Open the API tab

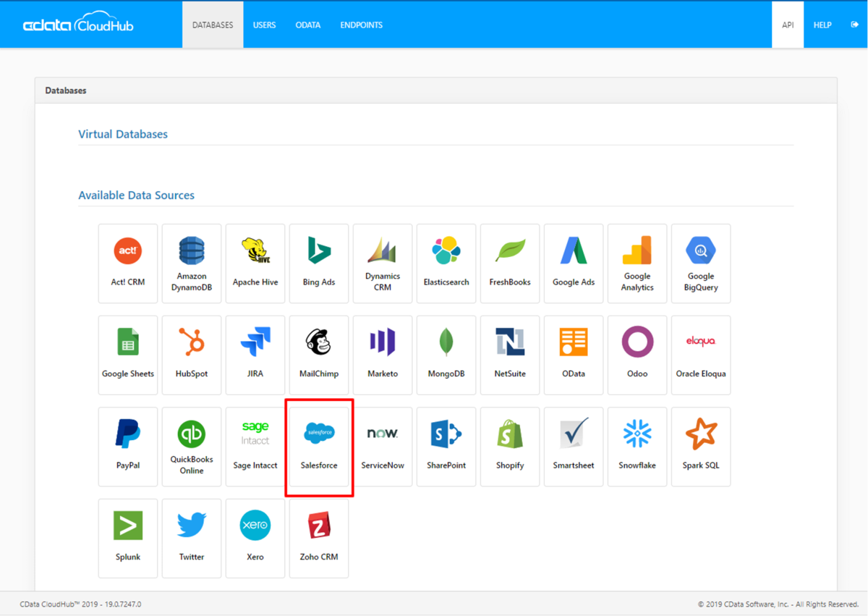tap(788, 25)
